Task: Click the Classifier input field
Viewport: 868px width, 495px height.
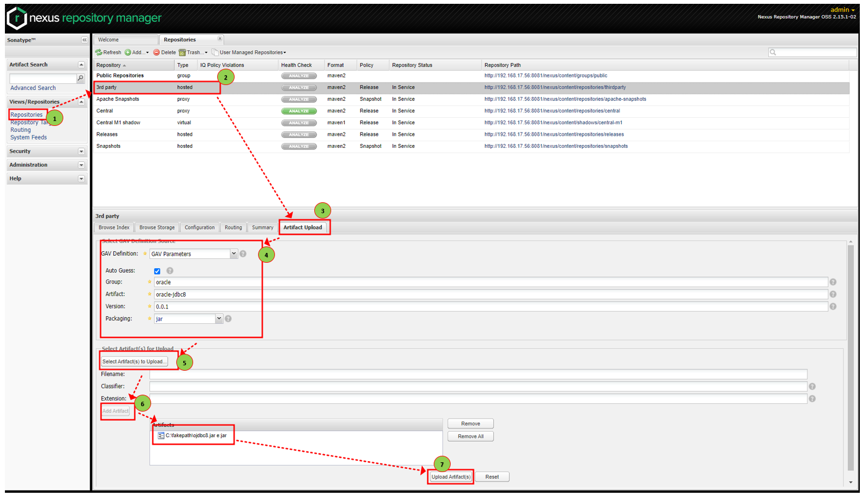Action: tap(478, 387)
